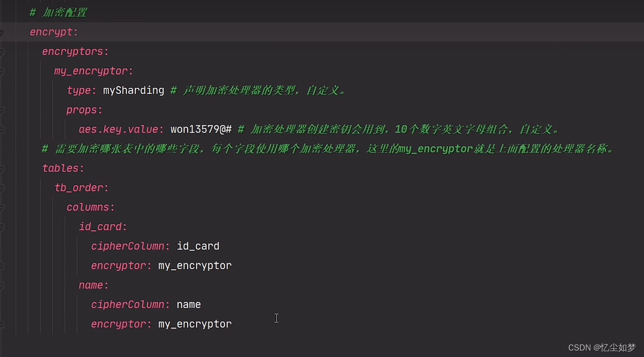Click the cipherColumn: id_card line
The image size is (644, 357).
pyautogui.click(x=155, y=246)
